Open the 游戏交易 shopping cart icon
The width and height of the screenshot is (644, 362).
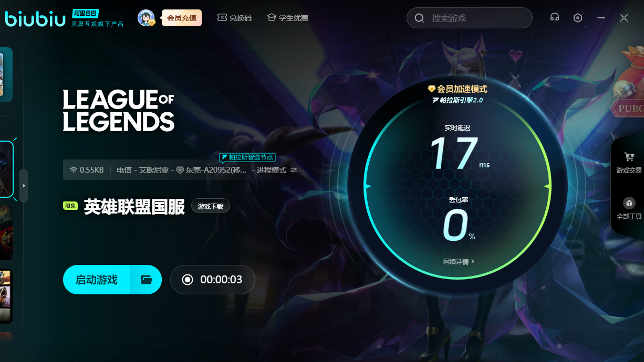pos(629,157)
